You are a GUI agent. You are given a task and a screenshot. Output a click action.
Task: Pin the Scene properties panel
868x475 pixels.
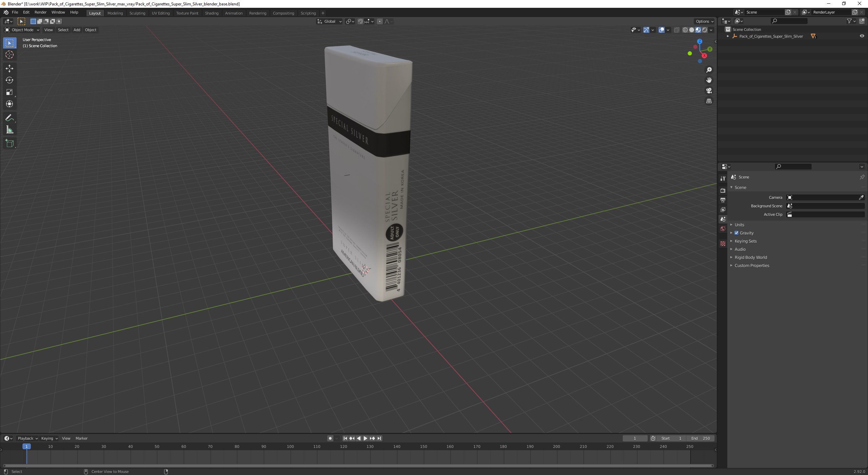point(862,177)
